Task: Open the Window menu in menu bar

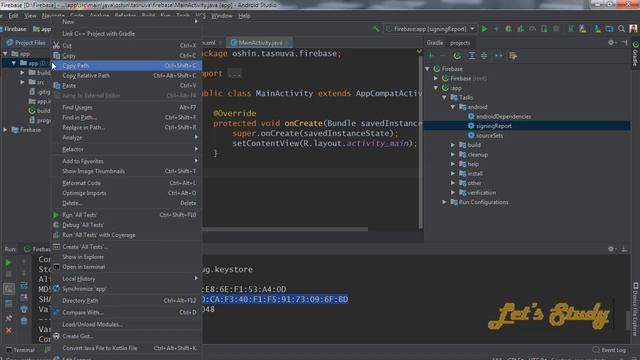Action: coord(222,16)
